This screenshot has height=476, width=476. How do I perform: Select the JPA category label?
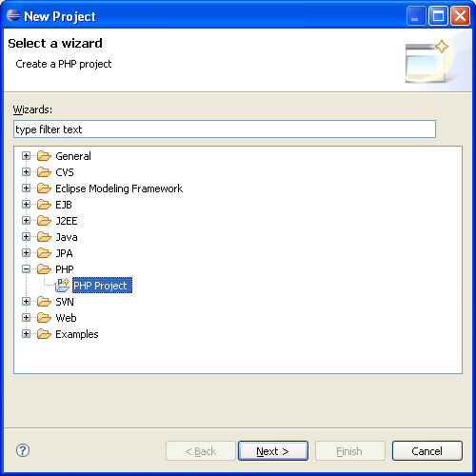64,253
